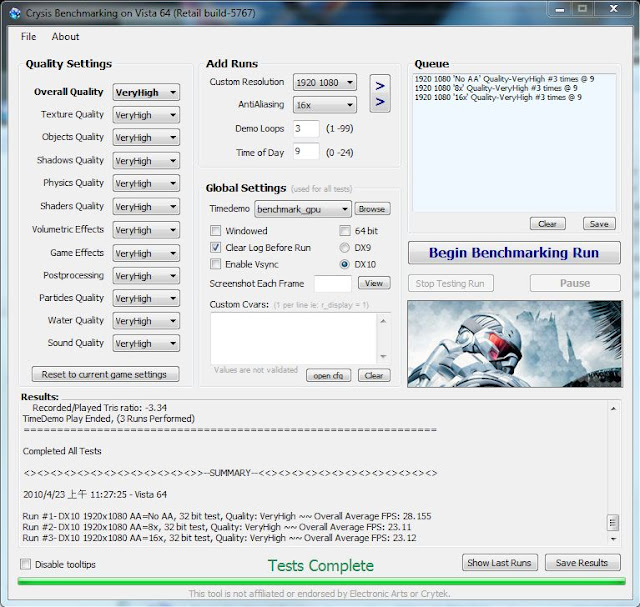Click the Crysis nanosuit artwork image

515,344
